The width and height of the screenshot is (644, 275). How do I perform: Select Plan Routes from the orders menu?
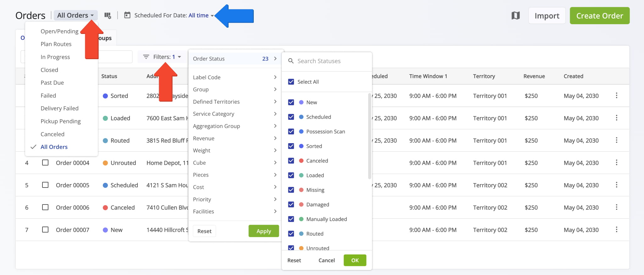click(x=56, y=44)
